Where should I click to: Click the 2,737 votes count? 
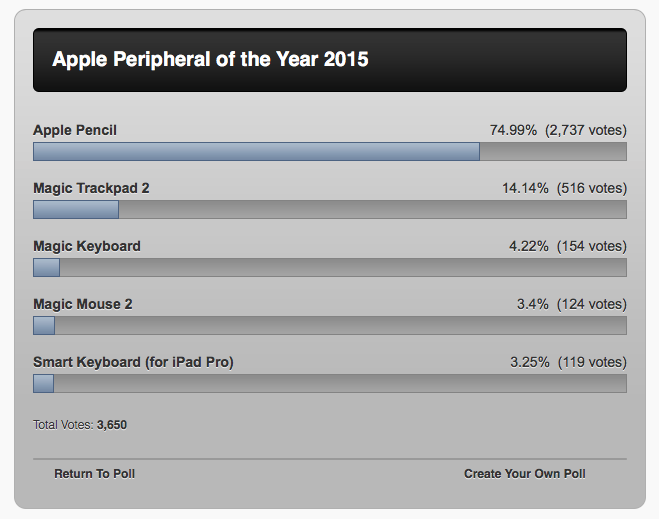tap(586, 130)
